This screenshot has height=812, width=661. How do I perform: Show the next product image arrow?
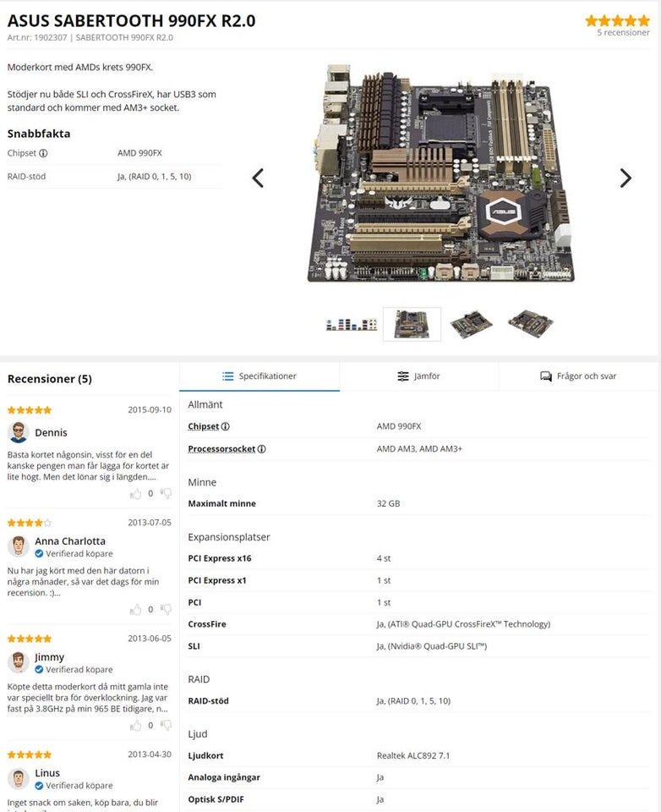[625, 178]
